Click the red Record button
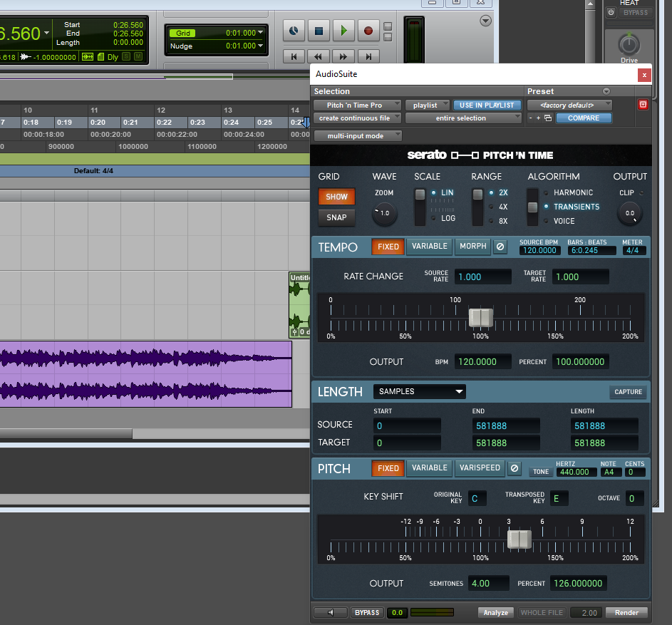Viewport: 672px width, 625px height. [368, 31]
